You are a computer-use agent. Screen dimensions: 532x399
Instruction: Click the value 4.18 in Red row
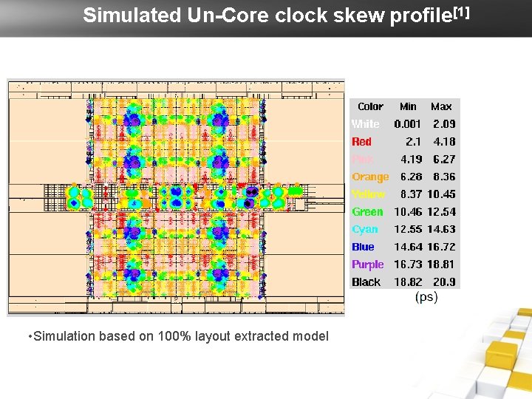point(444,141)
